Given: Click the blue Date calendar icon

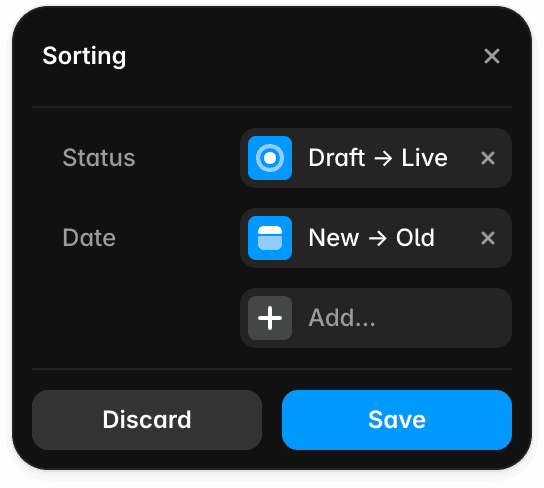Looking at the screenshot, I should pos(270,238).
